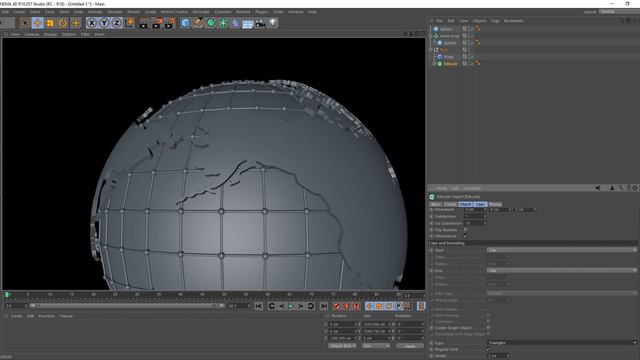Collapse the second object hierarchy node
Screen dimensions: 640x360
431,36
